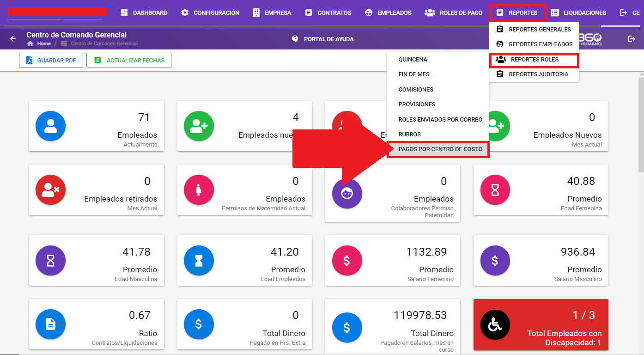Click the 119978.53 Total Dinero salarios value

(420, 315)
